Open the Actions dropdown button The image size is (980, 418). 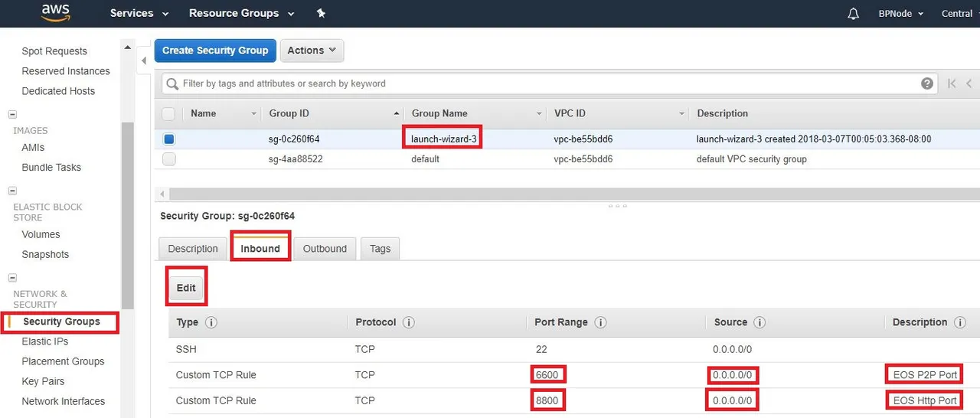tap(312, 51)
